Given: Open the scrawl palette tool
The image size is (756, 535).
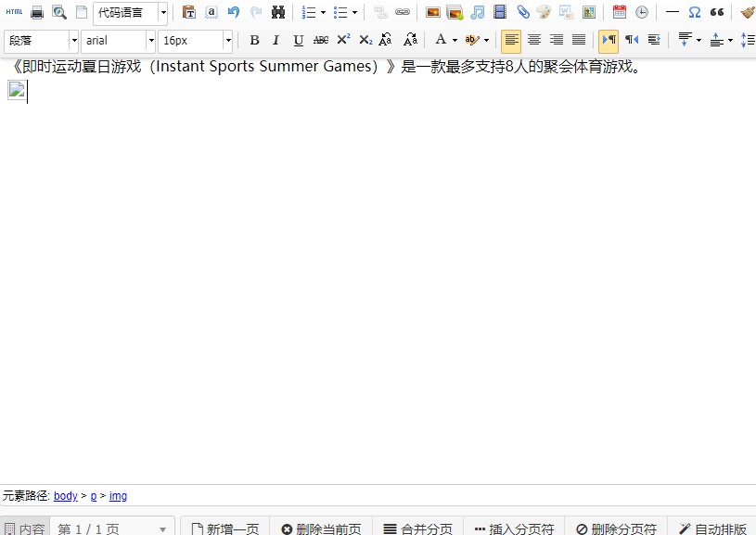Looking at the screenshot, I should pyautogui.click(x=544, y=12).
